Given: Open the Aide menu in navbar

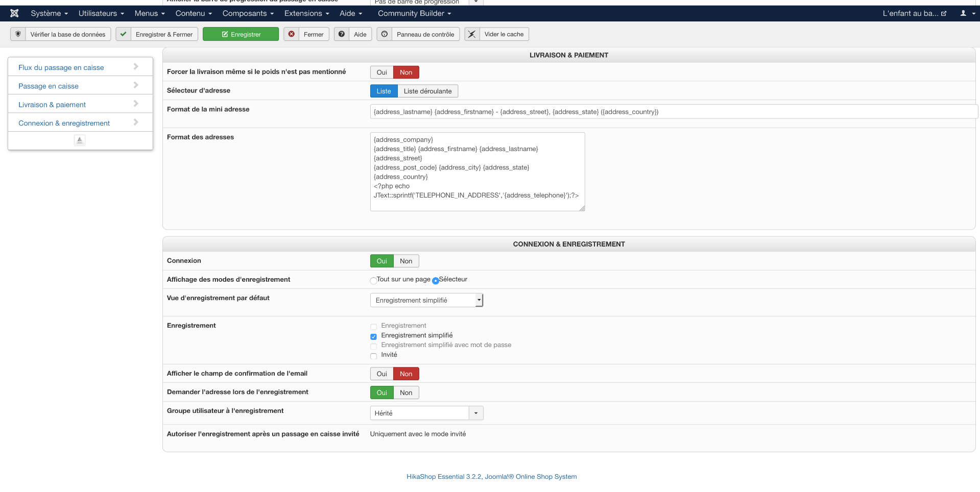Looking at the screenshot, I should click(x=351, y=13).
